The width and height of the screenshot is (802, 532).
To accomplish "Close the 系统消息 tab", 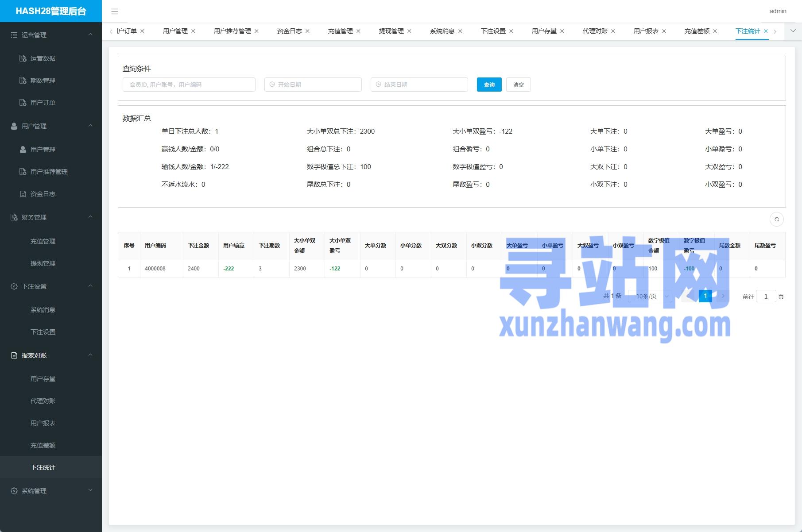I will 460,31.
